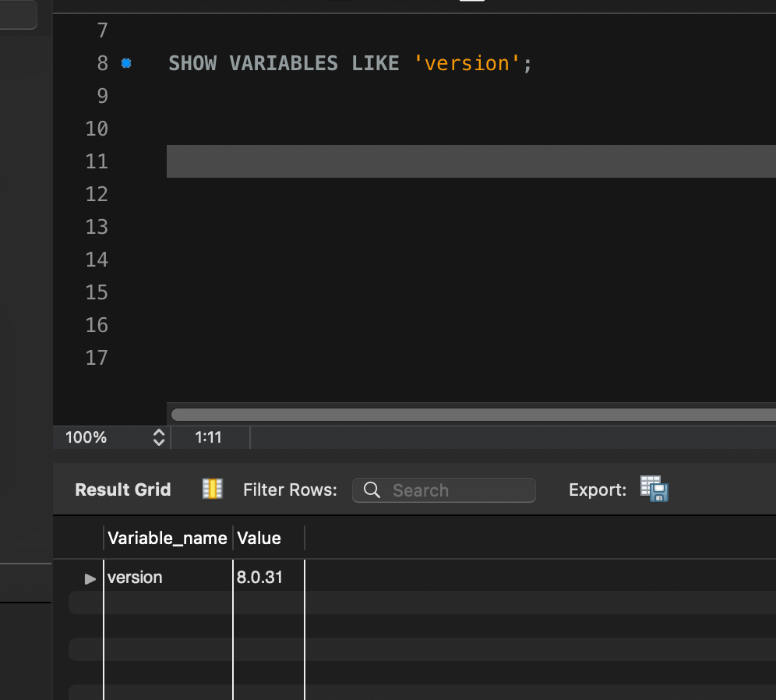Image resolution: width=776 pixels, height=700 pixels.
Task: Sort by the Variable_name column header
Action: pyautogui.click(x=167, y=538)
